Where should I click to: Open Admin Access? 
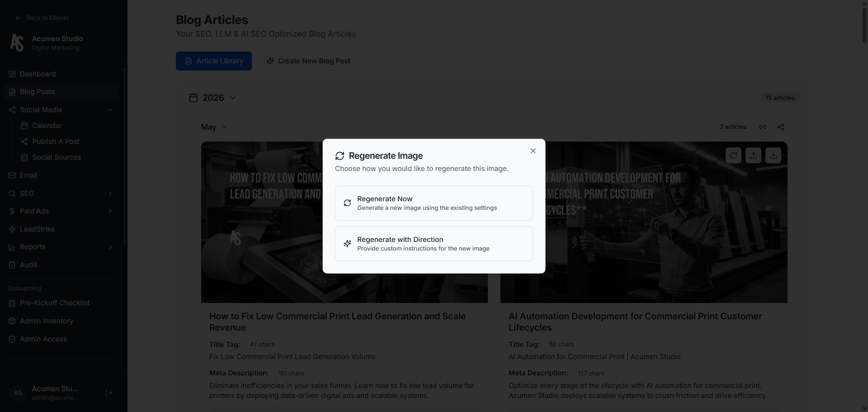pyautogui.click(x=61, y=339)
